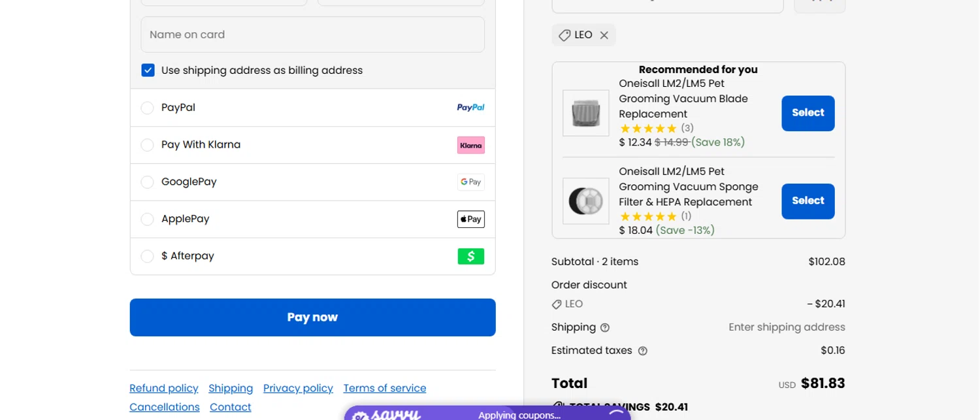The height and width of the screenshot is (420, 980).
Task: Click the tag icon on LEO chip
Action: click(564, 35)
